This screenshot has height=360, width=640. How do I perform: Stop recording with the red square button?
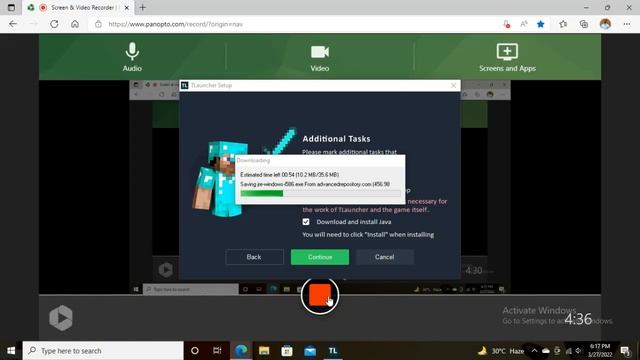click(320, 296)
